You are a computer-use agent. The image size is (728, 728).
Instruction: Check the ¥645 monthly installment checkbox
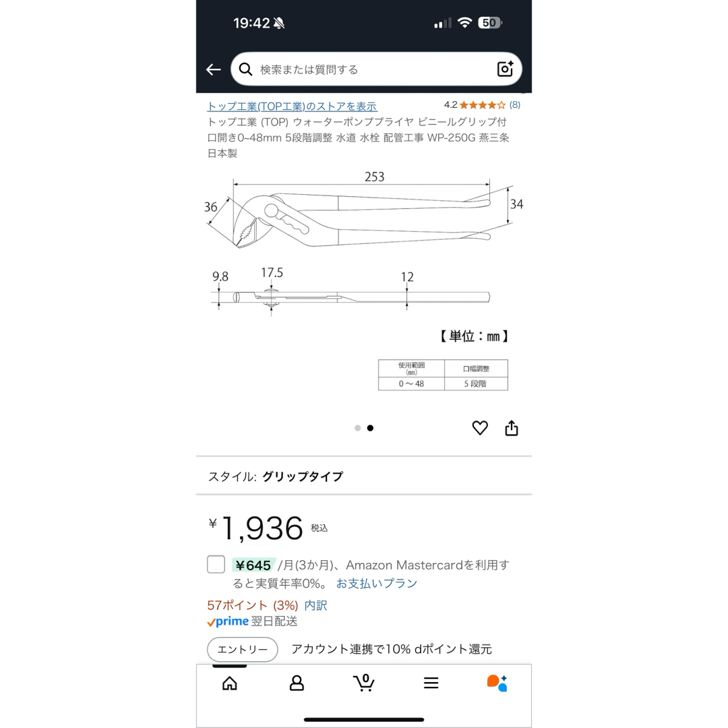(216, 565)
